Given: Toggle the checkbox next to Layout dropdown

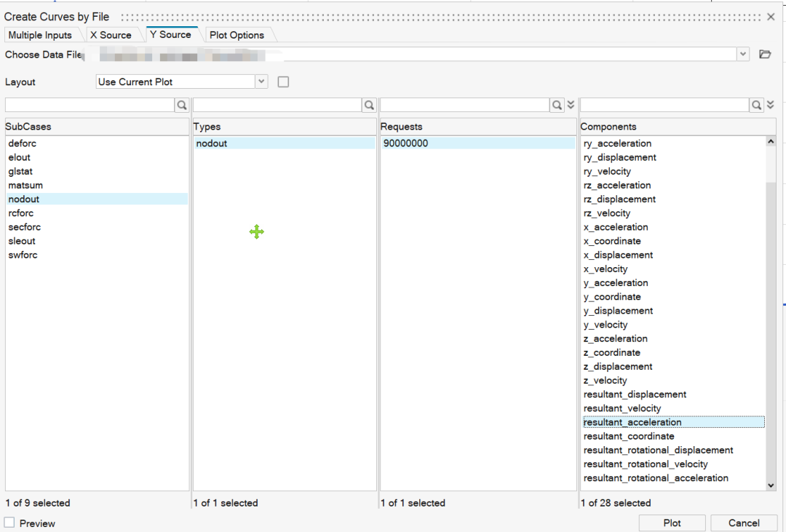Looking at the screenshot, I should (283, 82).
